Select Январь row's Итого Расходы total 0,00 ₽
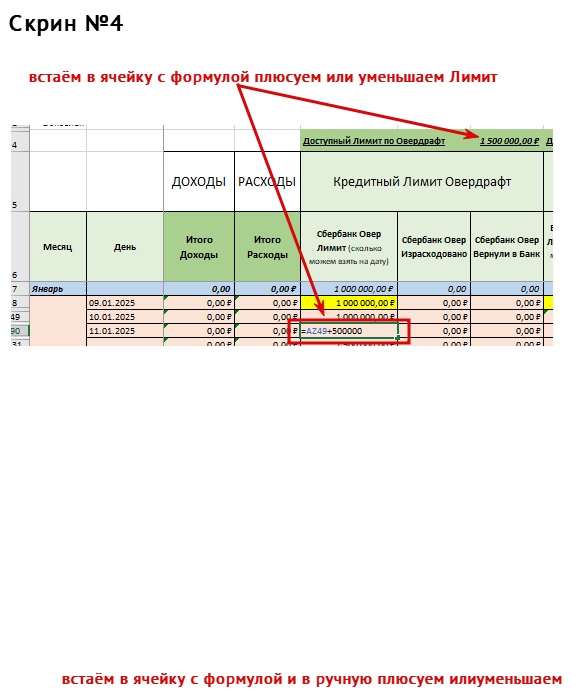The width and height of the screenshot is (575, 696). click(x=267, y=289)
